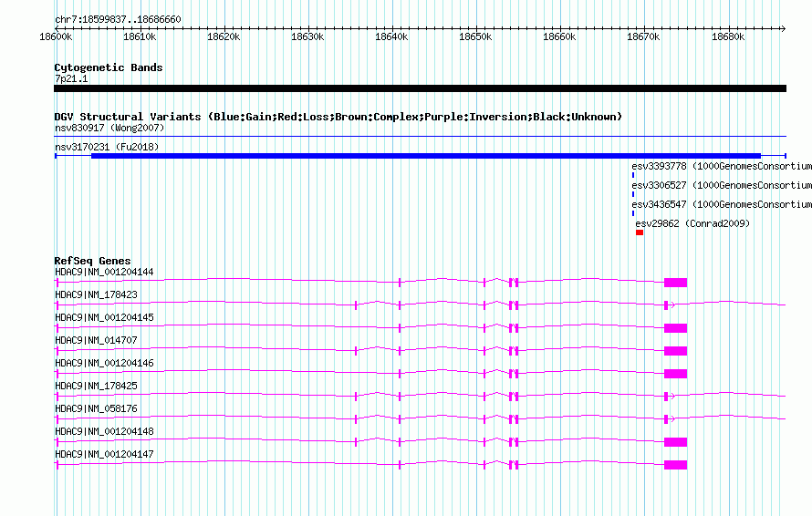Click the last exon block of NM_001204144
This screenshot has height=516, width=812.
coord(675,283)
